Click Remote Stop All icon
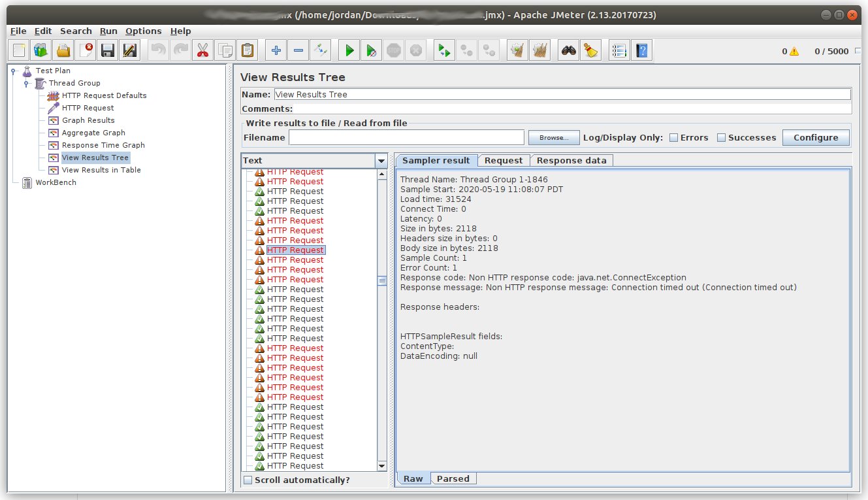 click(x=467, y=50)
